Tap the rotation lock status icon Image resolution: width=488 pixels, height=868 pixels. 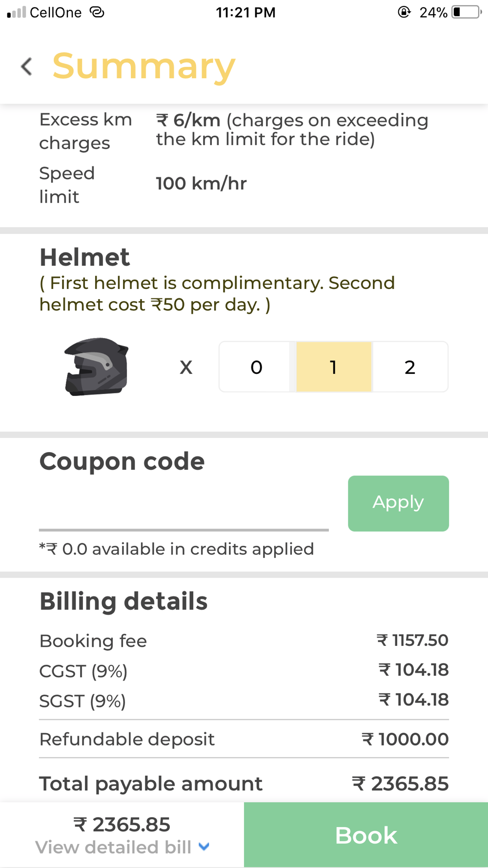pos(404,12)
